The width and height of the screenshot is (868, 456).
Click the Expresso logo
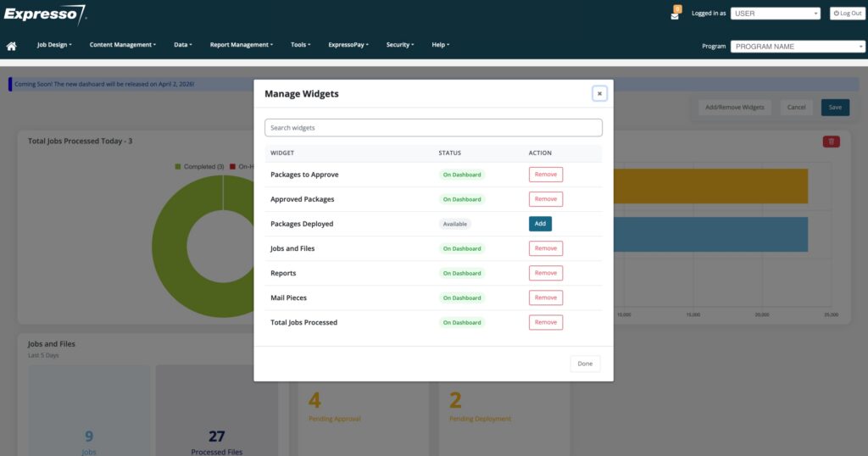click(44, 14)
